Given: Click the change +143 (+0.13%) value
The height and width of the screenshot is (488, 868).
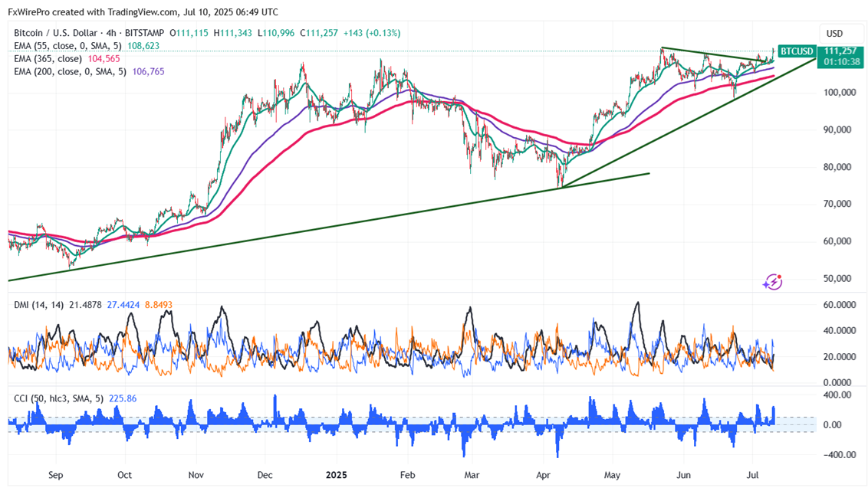Looking at the screenshot, I should (x=371, y=33).
